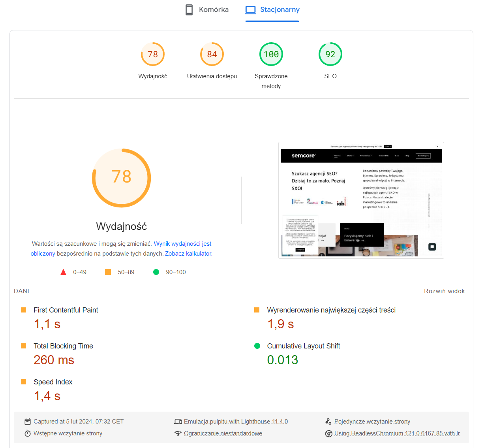Viewport: 484px width, 448px height.
Task: Expand the Total Blocking Time metric
Action: [x=125, y=354]
